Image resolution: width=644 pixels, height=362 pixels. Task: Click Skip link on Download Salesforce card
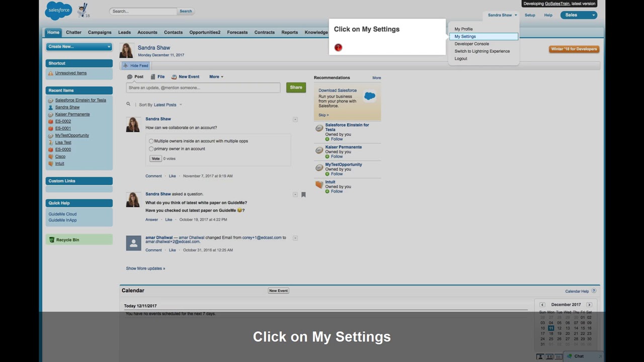click(x=323, y=115)
